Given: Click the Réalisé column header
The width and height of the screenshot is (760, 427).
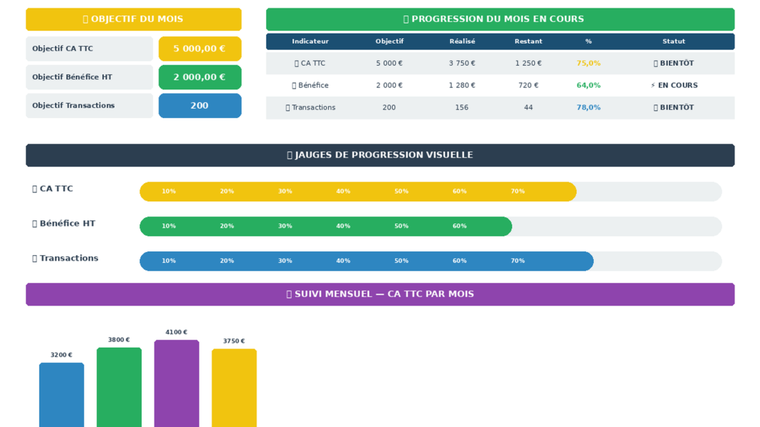Looking at the screenshot, I should [x=462, y=42].
